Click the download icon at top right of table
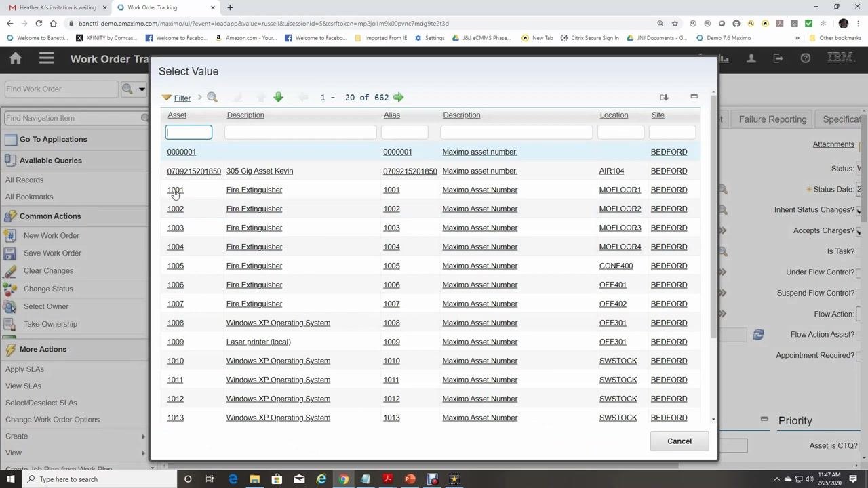868x488 pixels. tap(665, 98)
